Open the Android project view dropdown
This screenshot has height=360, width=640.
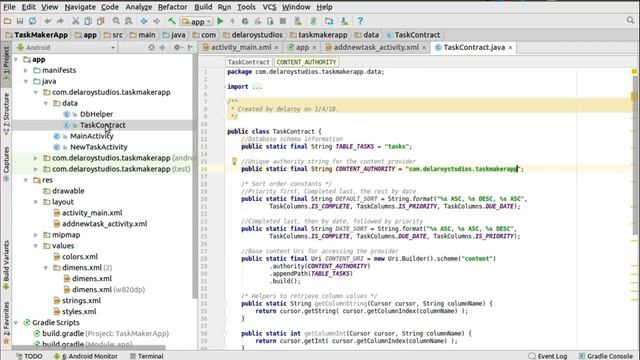pyautogui.click(x=66, y=47)
